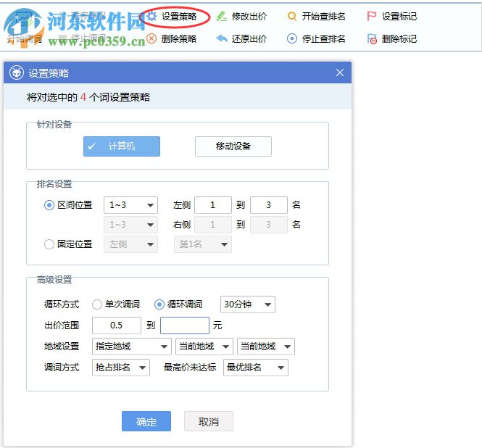Click the 开始查排名 magnifier icon
482x448 pixels.
(x=291, y=16)
